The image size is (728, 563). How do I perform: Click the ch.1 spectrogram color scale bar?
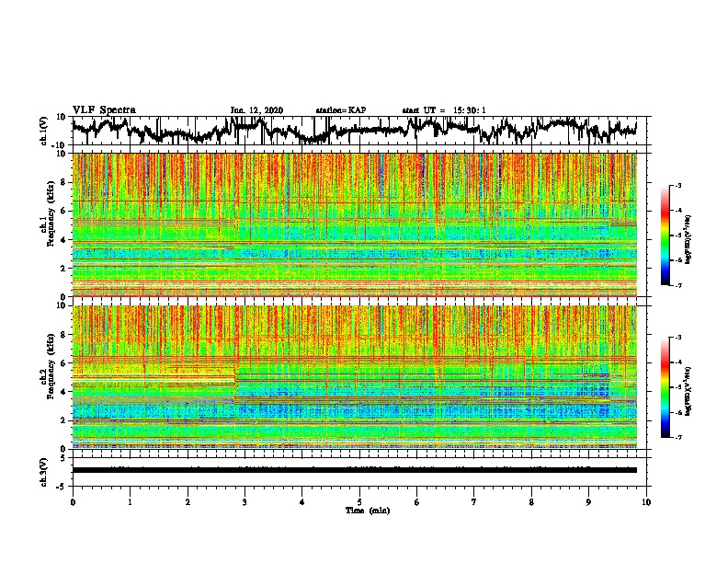(665, 236)
